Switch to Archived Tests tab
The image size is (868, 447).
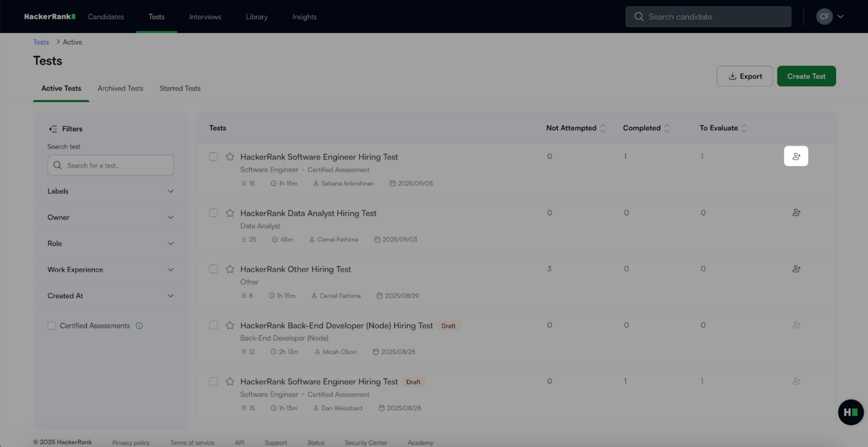coord(120,88)
